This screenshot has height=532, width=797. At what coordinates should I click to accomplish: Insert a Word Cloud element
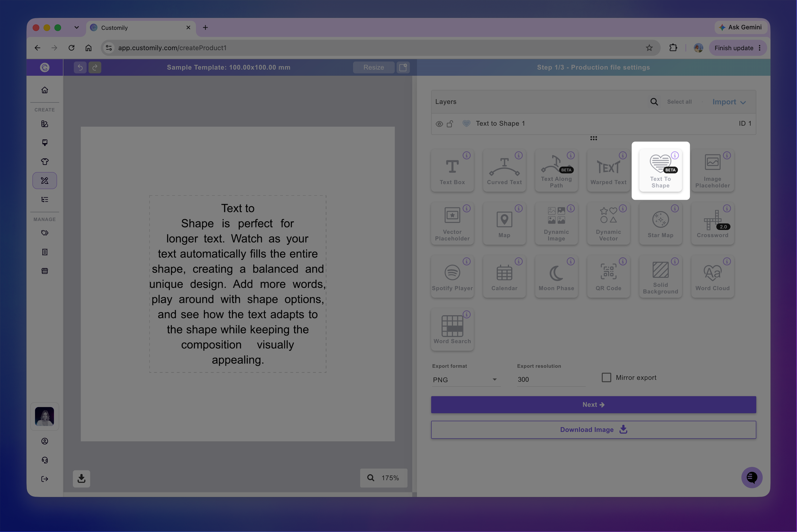click(x=713, y=276)
